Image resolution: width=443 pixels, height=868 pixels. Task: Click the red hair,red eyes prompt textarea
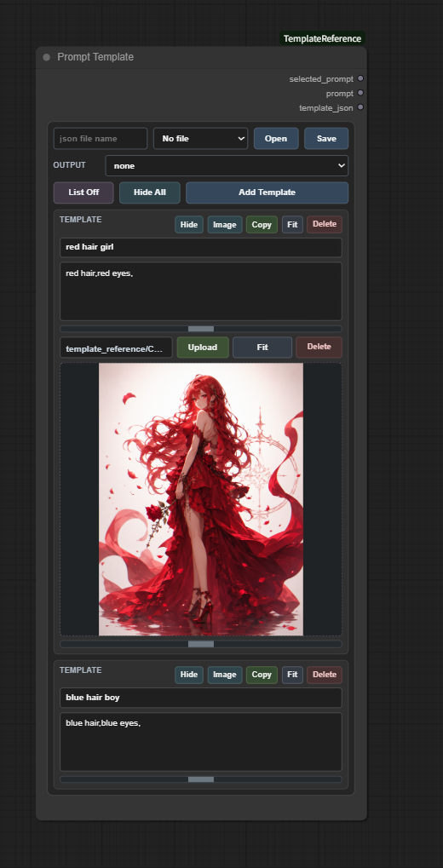pos(200,291)
